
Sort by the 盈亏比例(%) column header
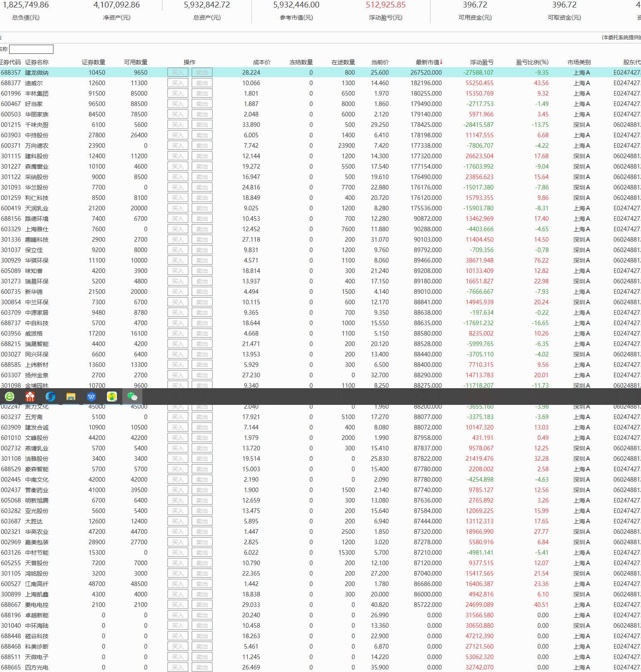tap(532, 62)
